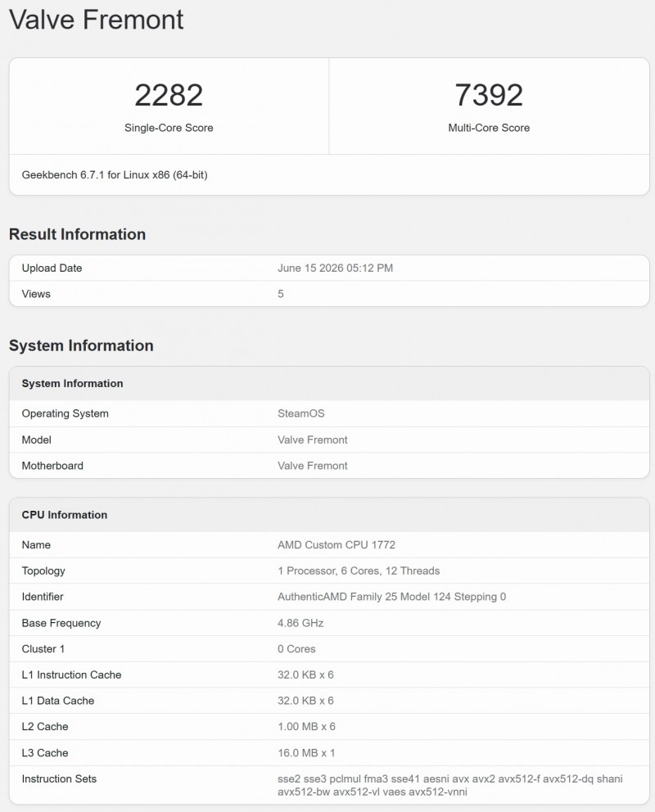Click the L3 Cache label
Screen dimensions: 655x812
click(45, 754)
